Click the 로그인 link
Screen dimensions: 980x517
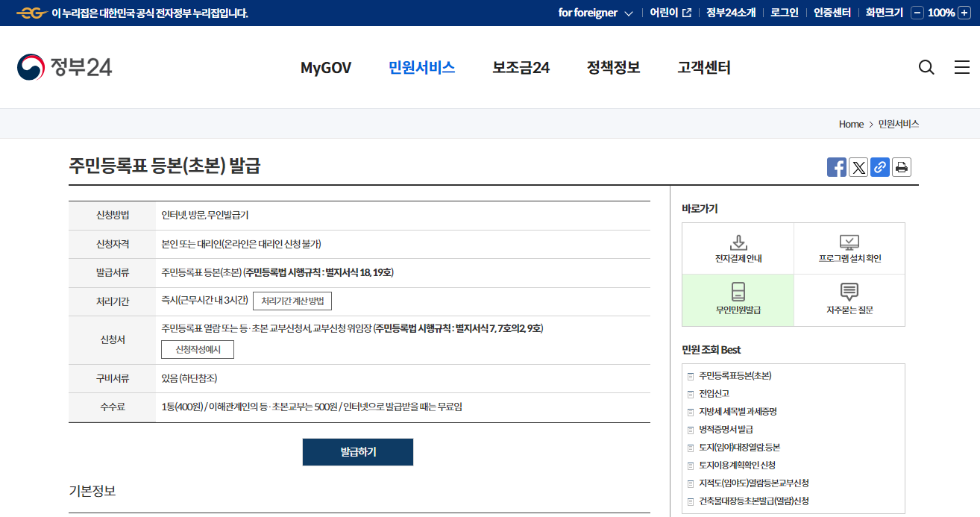[783, 13]
